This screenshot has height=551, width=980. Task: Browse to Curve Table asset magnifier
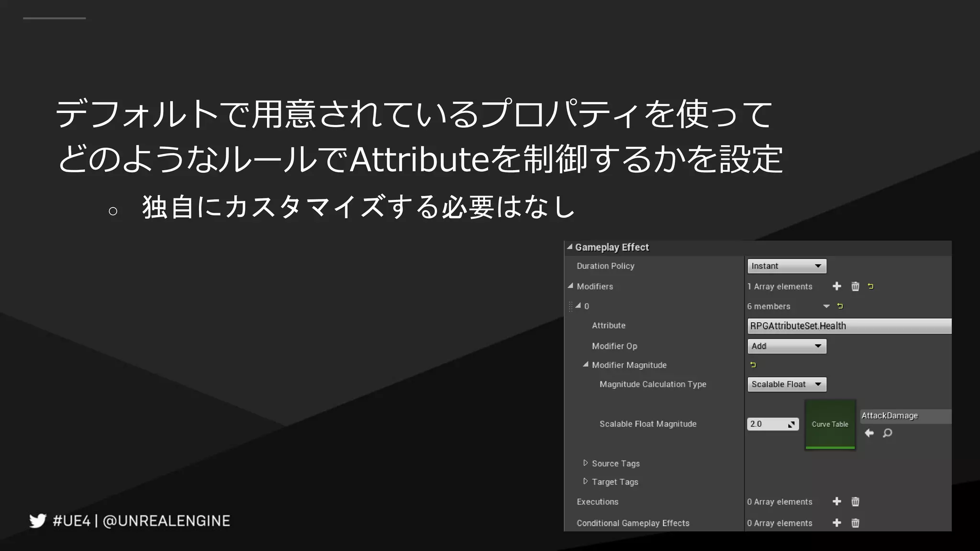(887, 433)
